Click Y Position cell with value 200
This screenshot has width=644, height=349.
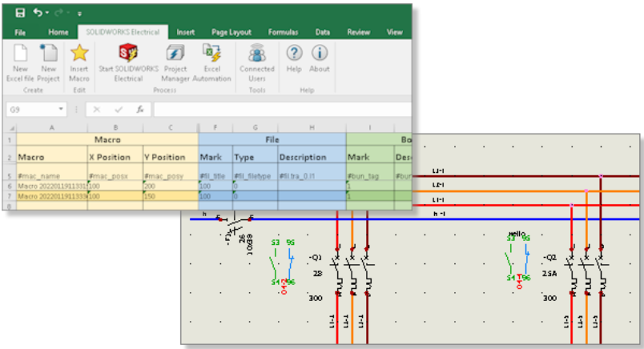tap(171, 186)
